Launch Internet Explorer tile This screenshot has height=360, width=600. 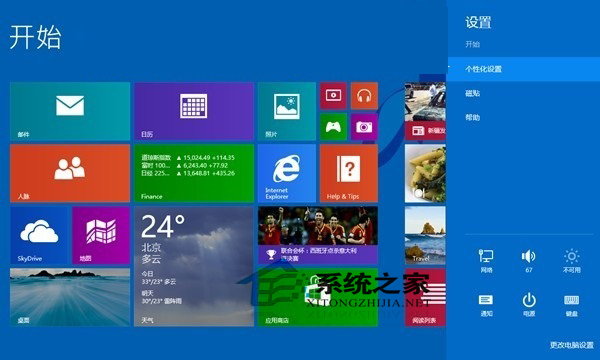click(287, 173)
